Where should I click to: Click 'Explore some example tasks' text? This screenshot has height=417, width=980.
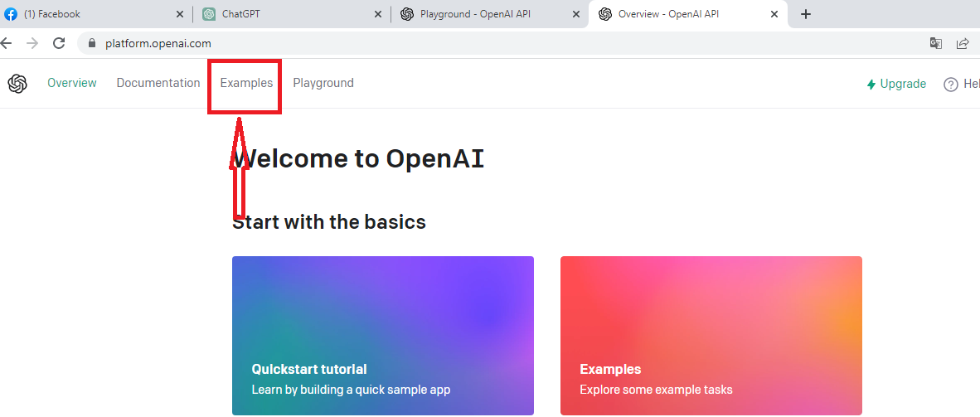pyautogui.click(x=657, y=390)
